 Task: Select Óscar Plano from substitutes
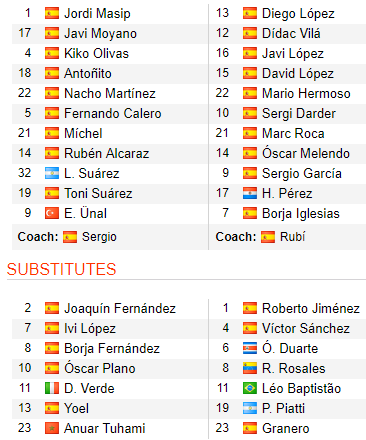pos(100,368)
